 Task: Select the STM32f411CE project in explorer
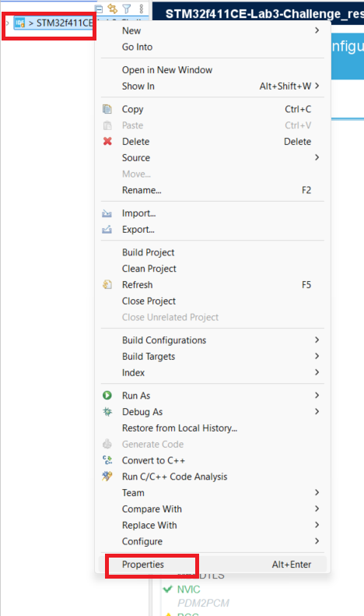(x=54, y=23)
